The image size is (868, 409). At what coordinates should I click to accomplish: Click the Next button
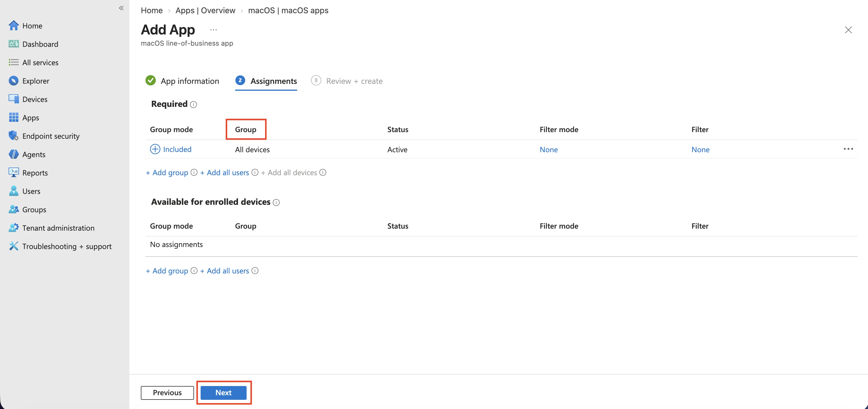(x=223, y=393)
